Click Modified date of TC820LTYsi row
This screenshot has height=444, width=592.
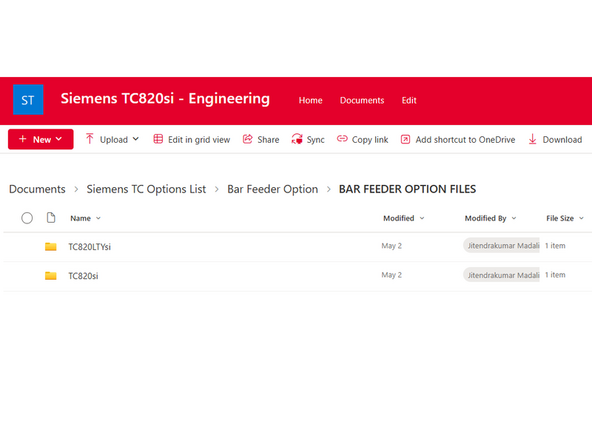(x=392, y=246)
